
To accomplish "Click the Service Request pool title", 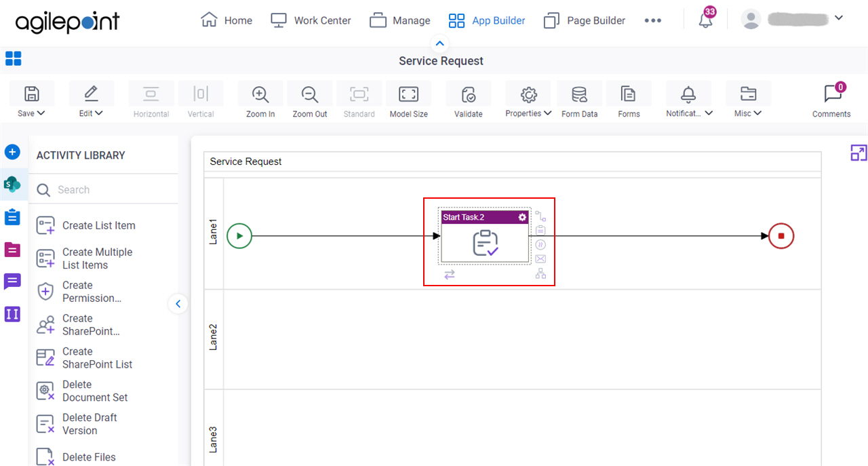I will point(245,161).
